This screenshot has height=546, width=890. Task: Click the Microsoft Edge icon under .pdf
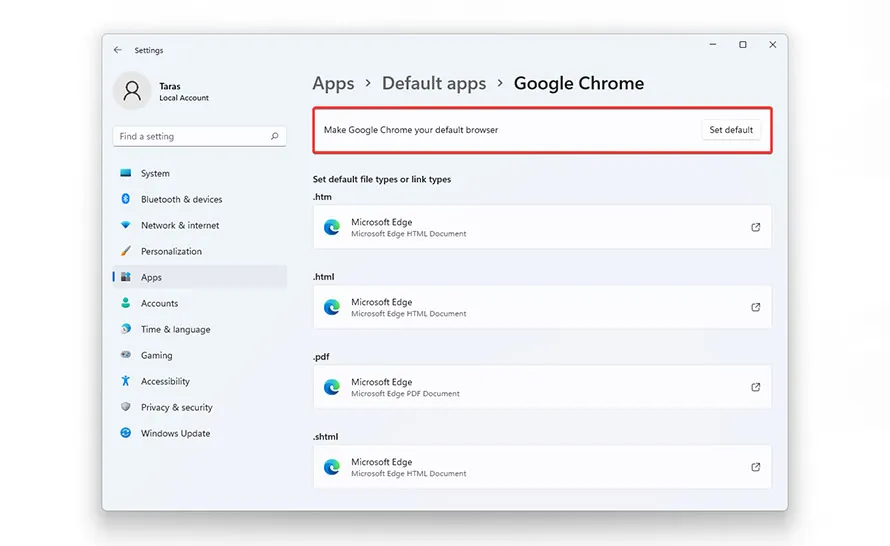pos(332,387)
